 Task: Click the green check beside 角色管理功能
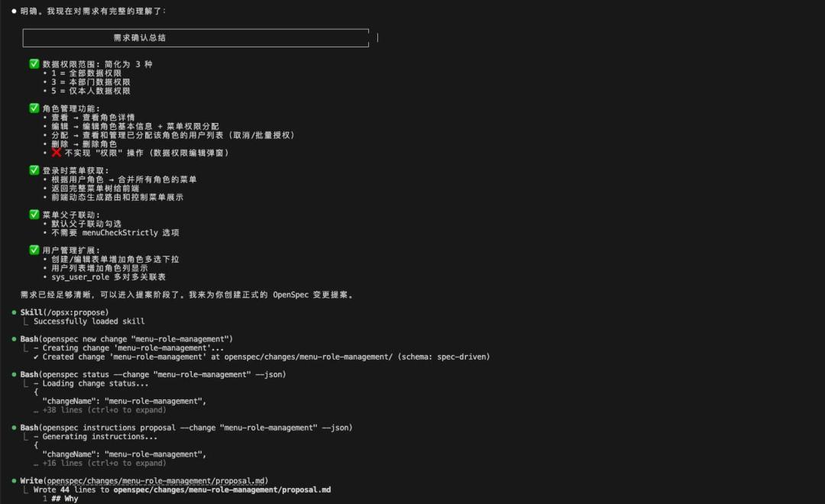point(34,108)
